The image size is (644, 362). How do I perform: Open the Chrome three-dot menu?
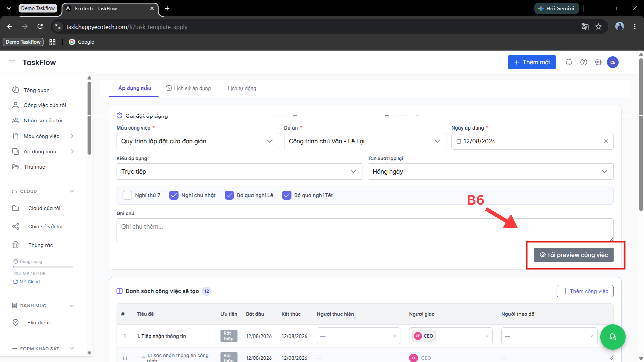click(x=635, y=27)
